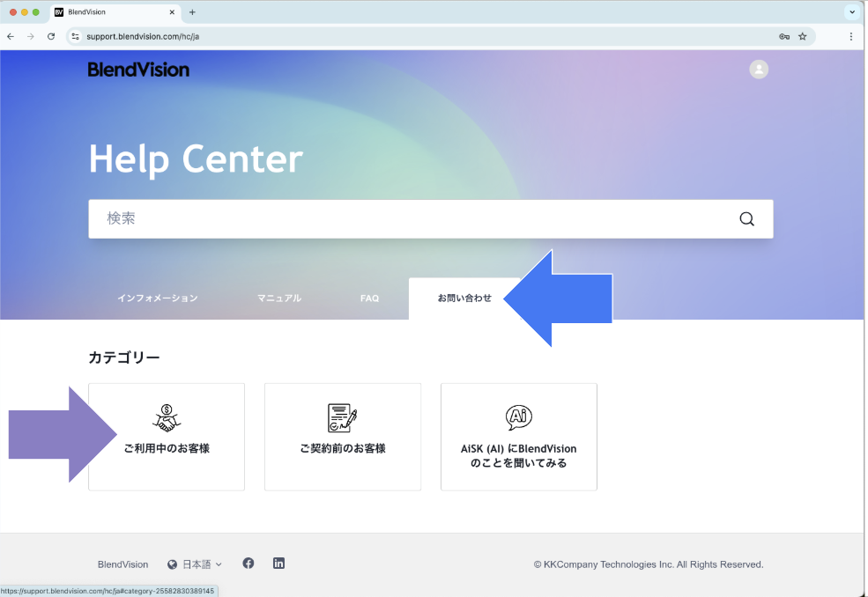The image size is (868, 597).
Task: Click the address bar URL
Action: pos(143,36)
